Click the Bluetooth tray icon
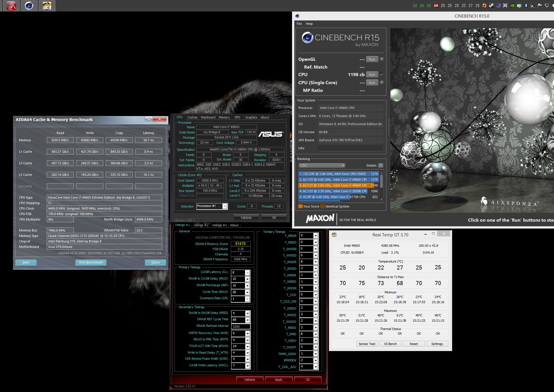 click(526, 5)
